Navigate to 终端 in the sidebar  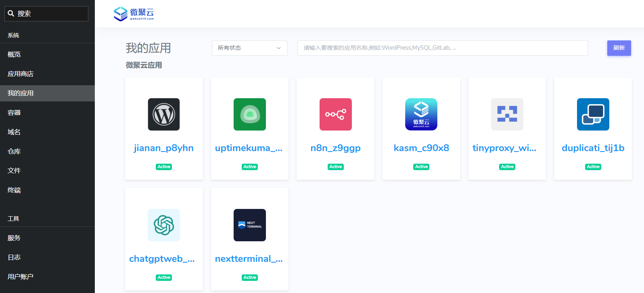point(14,190)
